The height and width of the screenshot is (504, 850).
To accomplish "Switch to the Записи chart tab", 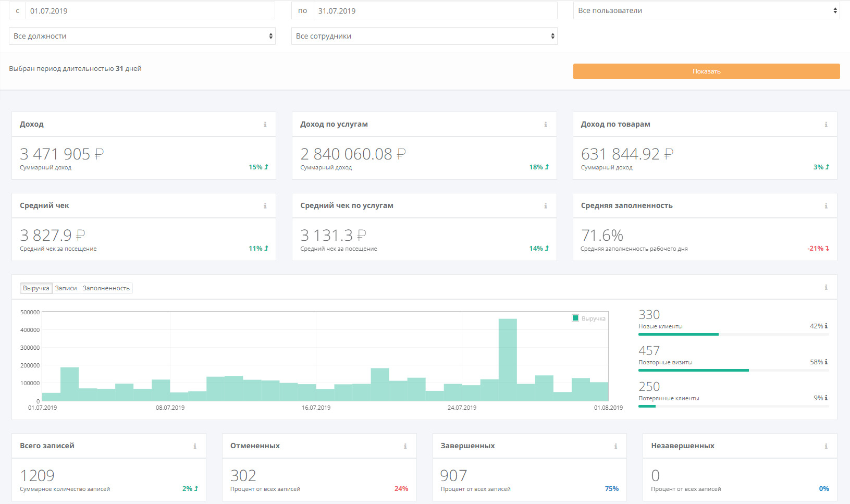I will pos(66,288).
